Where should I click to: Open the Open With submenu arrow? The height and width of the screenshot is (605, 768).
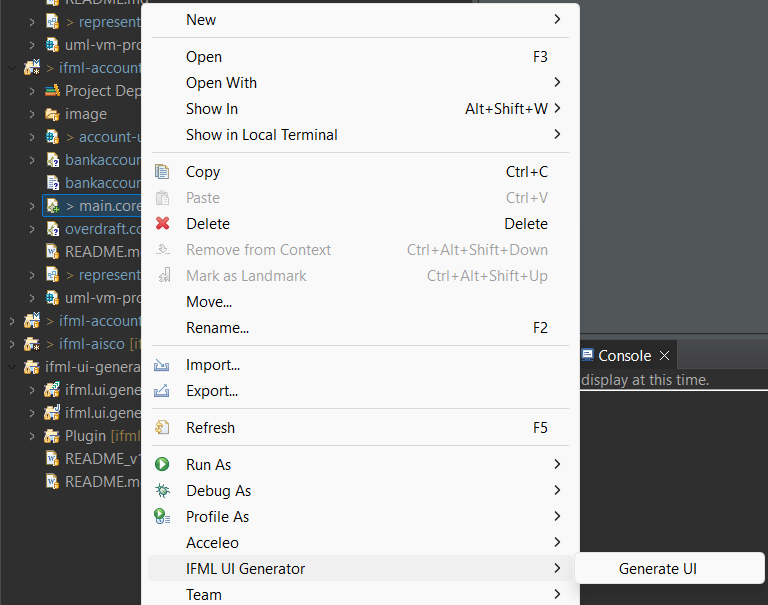coord(557,82)
